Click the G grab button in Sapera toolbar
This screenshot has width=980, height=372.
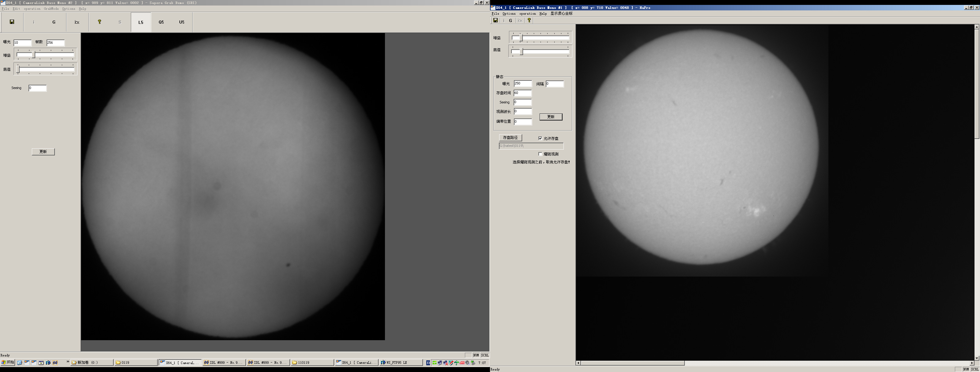coord(54,22)
